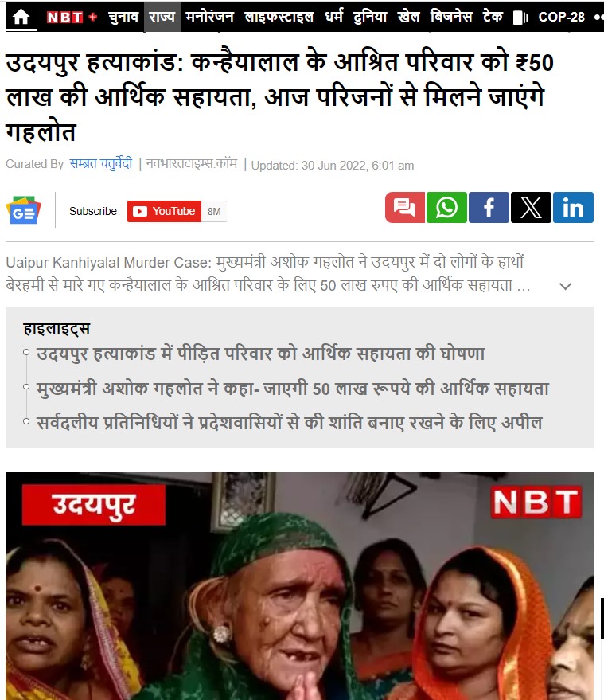Share article on WhatsApp
Viewport: 604px width, 700px height.
446,208
